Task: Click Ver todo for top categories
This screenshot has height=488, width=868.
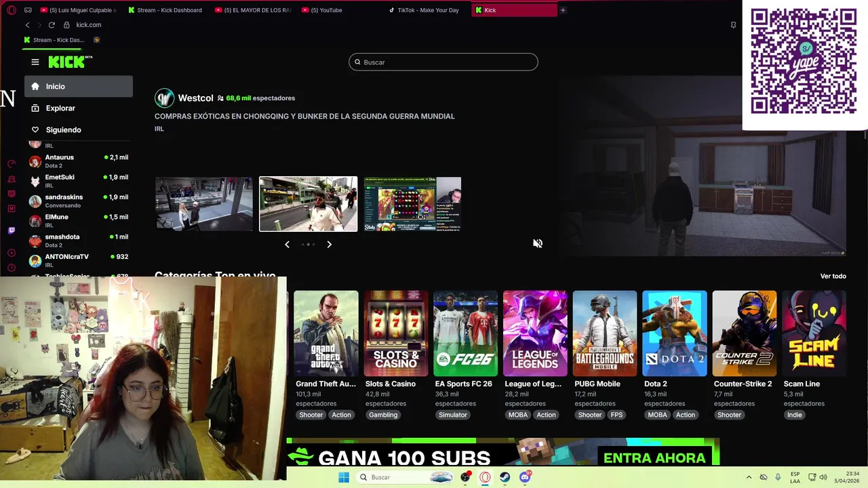Action: 833,276
